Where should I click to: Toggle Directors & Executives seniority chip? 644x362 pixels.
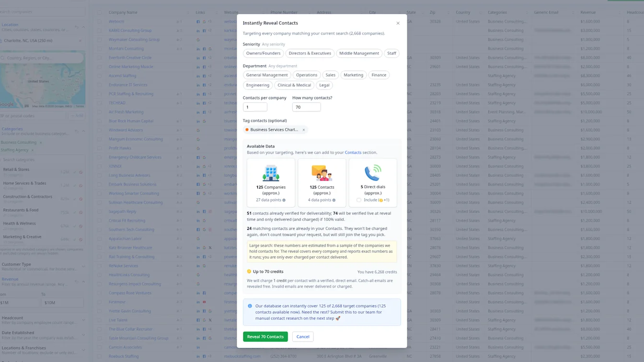click(310, 53)
